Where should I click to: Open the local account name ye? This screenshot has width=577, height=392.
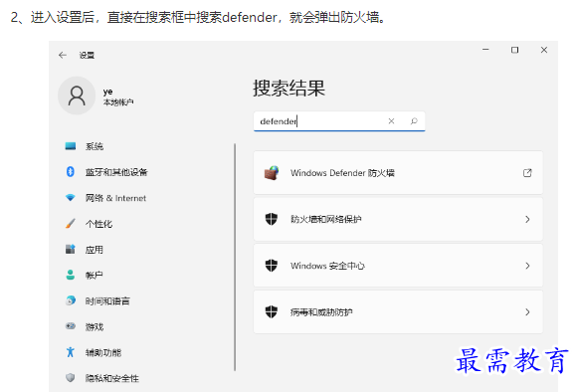pyautogui.click(x=107, y=92)
